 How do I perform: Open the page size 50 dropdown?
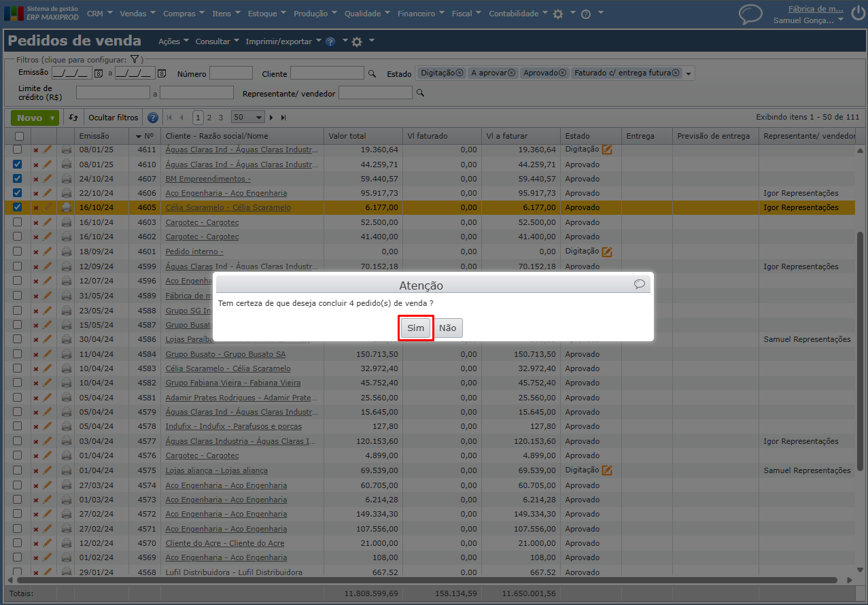point(248,118)
